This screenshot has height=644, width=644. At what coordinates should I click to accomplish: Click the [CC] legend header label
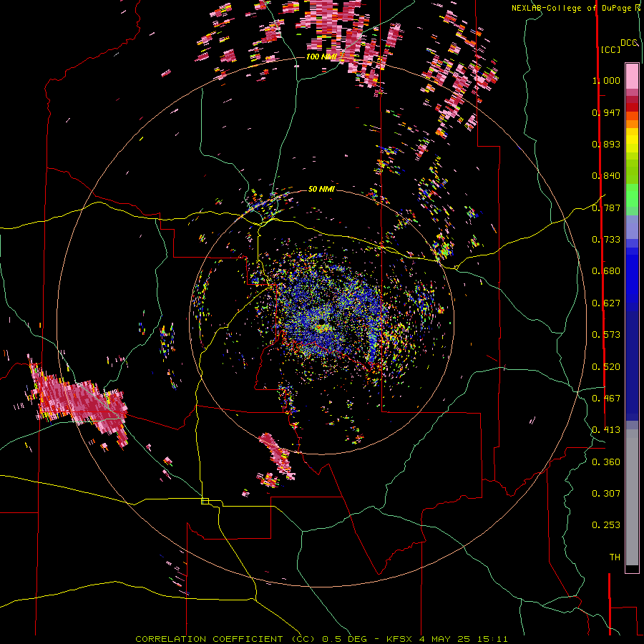pos(610,49)
